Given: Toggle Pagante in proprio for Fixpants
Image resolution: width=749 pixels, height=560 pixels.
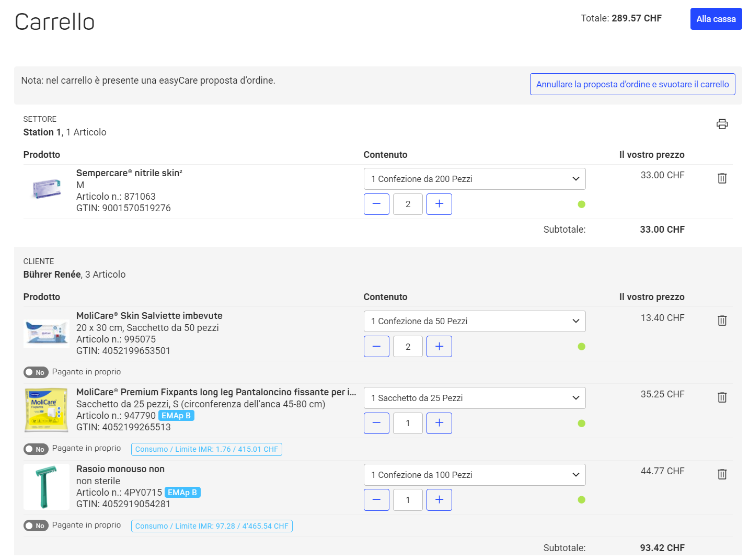Looking at the screenshot, I should pos(36,449).
